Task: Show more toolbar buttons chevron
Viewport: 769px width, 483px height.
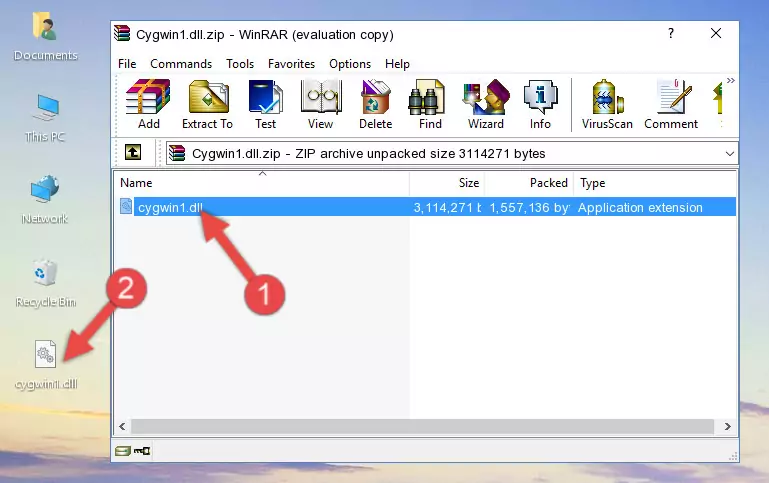Action: point(731,80)
